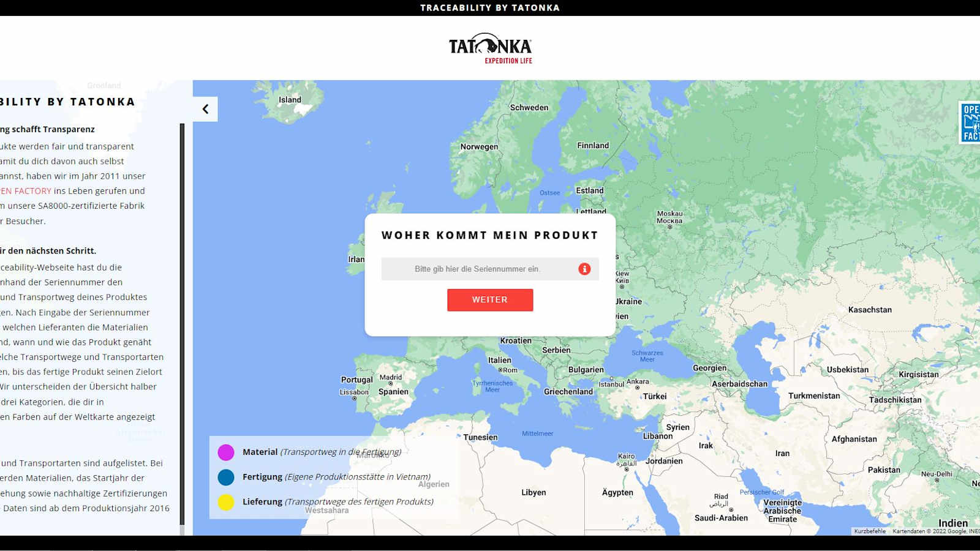Click the TRACEABILITY BY TATONKA header title
This screenshot has width=980, height=551.
click(x=490, y=8)
